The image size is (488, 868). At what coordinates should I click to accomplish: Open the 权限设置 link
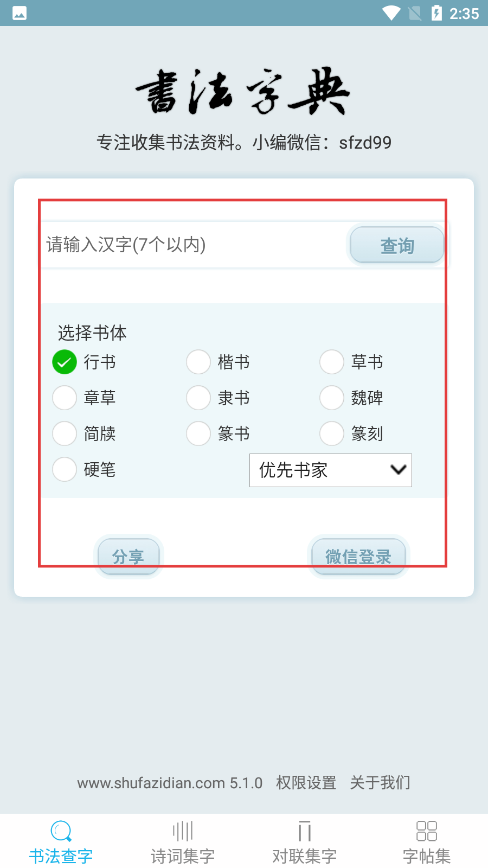(x=306, y=783)
